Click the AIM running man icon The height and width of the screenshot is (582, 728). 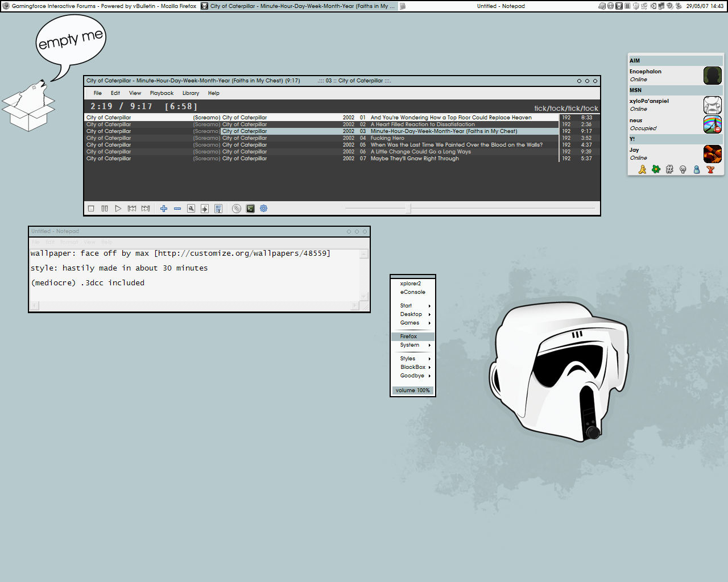pyautogui.click(x=642, y=169)
